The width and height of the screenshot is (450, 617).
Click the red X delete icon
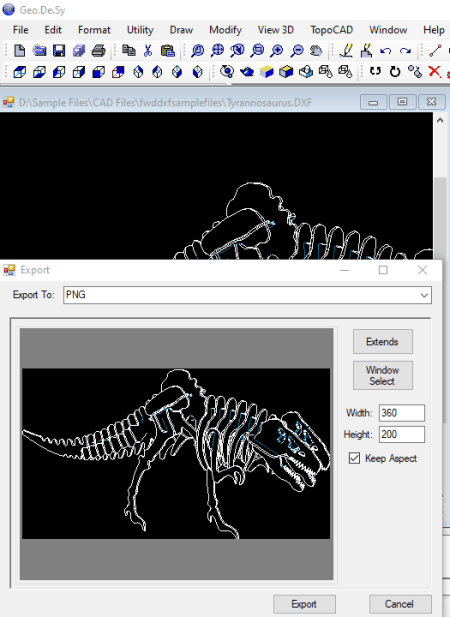[434, 72]
